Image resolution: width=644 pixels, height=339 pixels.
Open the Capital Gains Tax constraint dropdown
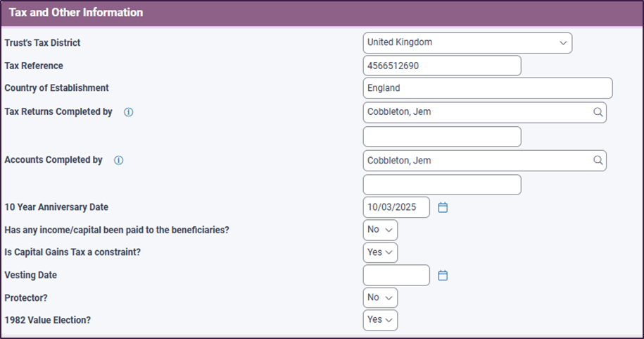(380, 252)
